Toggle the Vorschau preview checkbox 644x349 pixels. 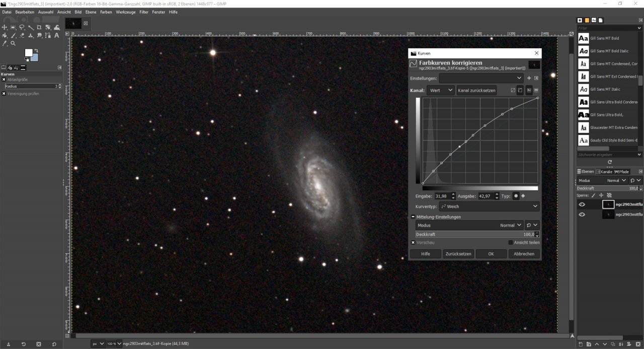(413, 242)
